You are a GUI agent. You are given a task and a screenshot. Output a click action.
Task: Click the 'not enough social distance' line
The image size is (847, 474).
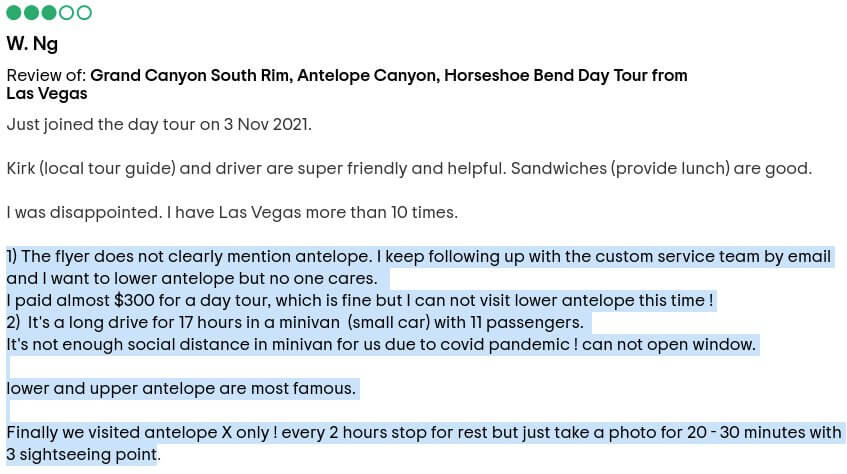pos(380,345)
